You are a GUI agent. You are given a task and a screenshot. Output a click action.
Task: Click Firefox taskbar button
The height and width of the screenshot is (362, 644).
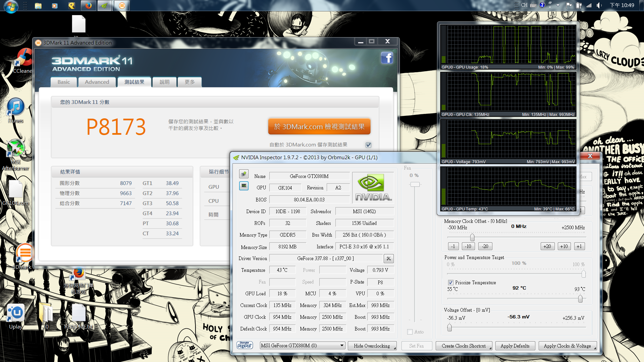tap(89, 5)
